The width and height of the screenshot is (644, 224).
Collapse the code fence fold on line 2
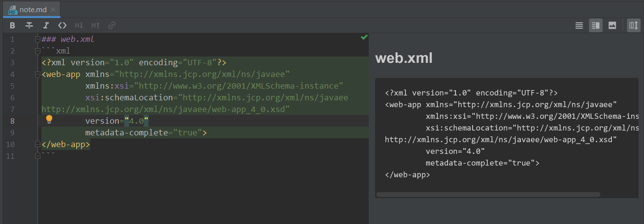38,51
